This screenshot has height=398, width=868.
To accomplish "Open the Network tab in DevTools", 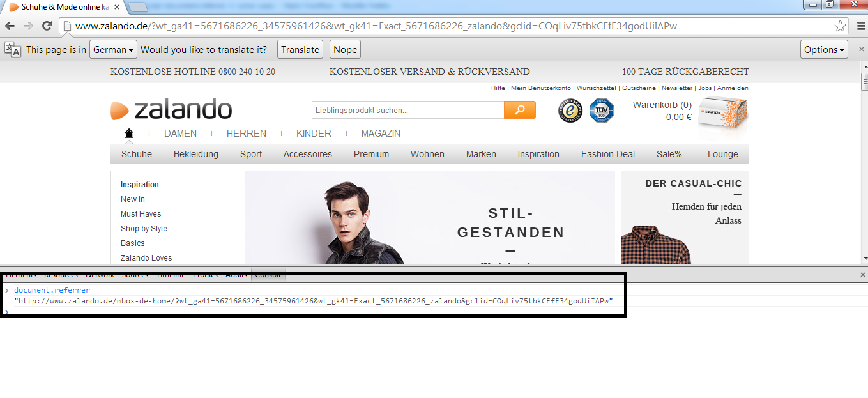I will point(100,275).
